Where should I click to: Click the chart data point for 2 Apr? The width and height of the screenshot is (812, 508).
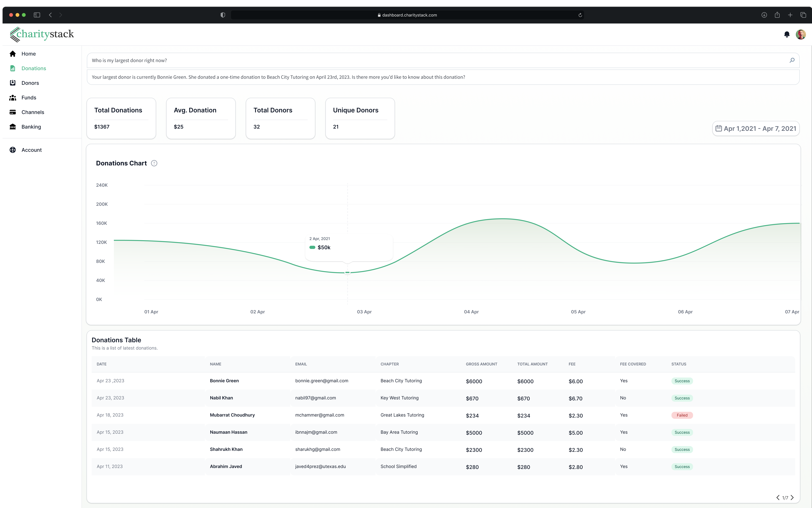(347, 272)
